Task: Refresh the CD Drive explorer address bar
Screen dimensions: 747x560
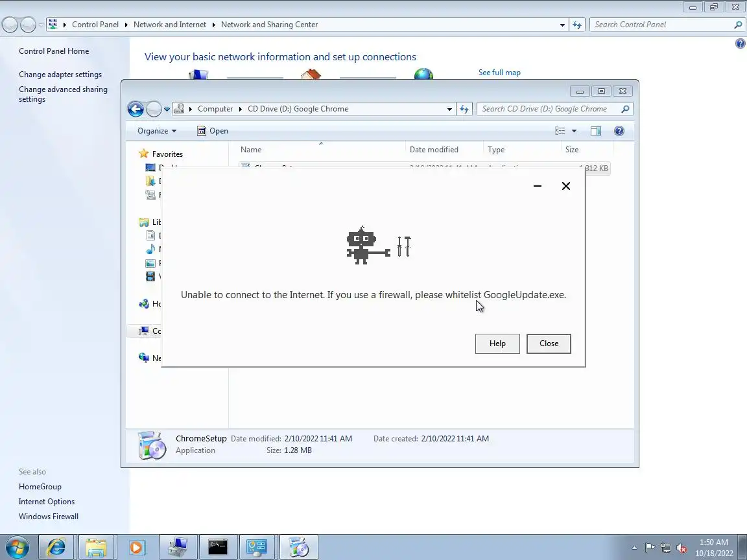Action: (464, 109)
